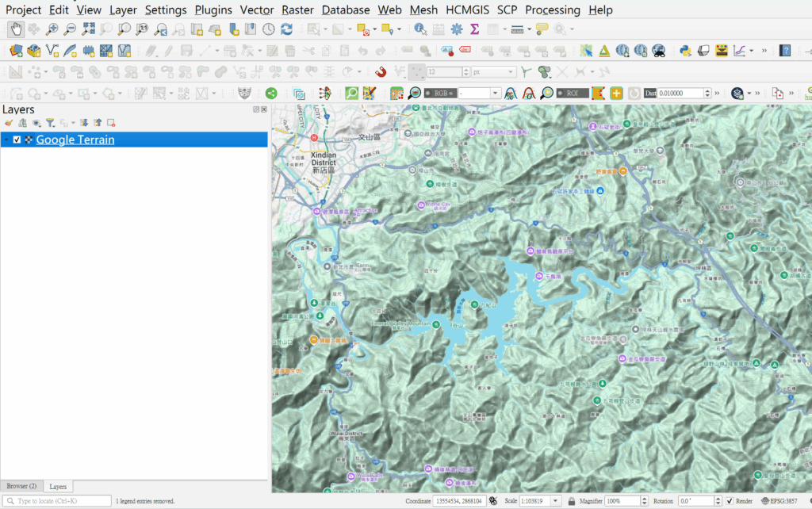Click the Zoom Full extent icon

point(88,29)
